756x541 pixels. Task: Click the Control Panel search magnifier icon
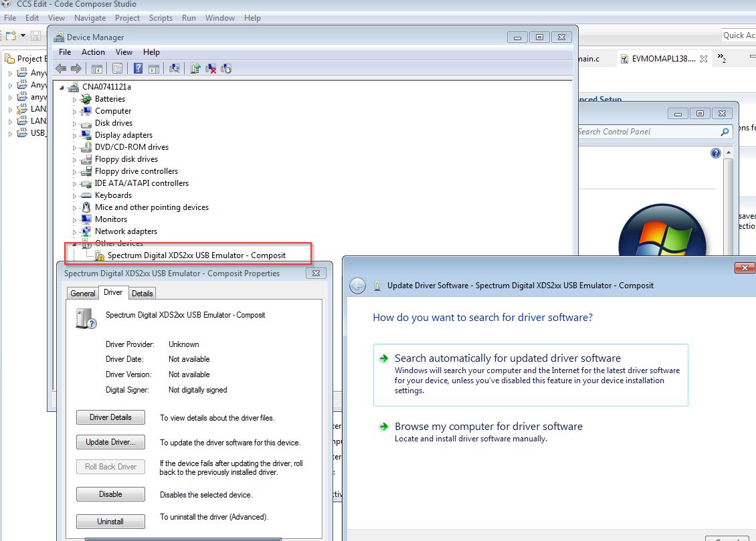[725, 132]
